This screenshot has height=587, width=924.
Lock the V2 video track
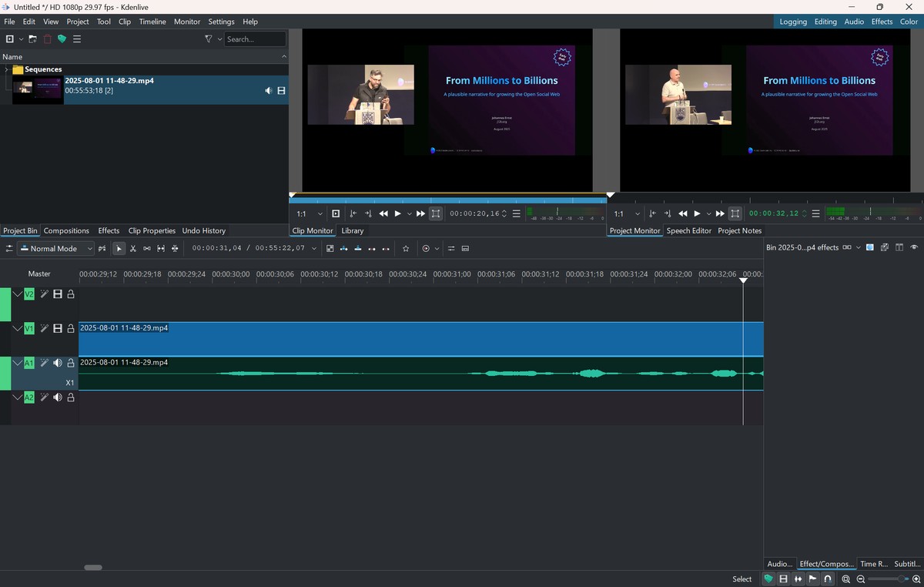pyautogui.click(x=71, y=294)
